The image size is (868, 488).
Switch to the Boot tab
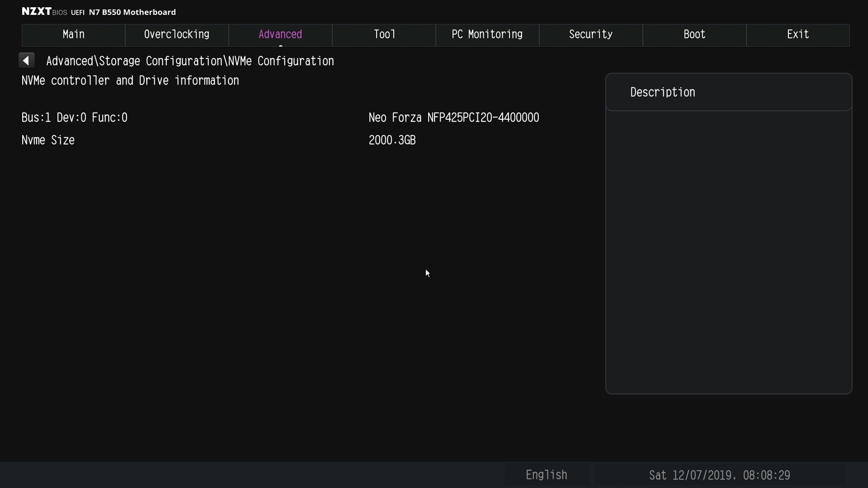pyautogui.click(x=694, y=35)
